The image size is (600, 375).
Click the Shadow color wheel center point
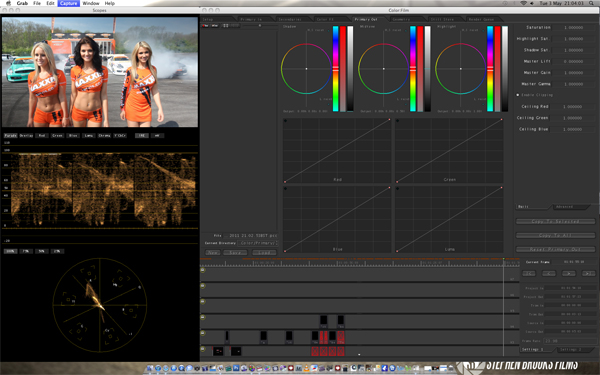click(x=306, y=69)
